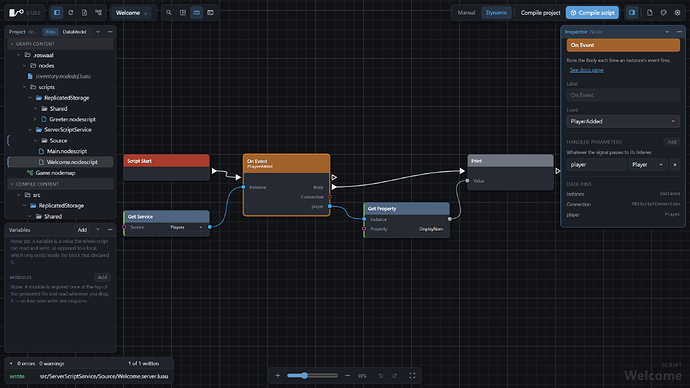690x388 pixels.
Task: Collapse the Variables panel chevron
Action: [x=98, y=230]
